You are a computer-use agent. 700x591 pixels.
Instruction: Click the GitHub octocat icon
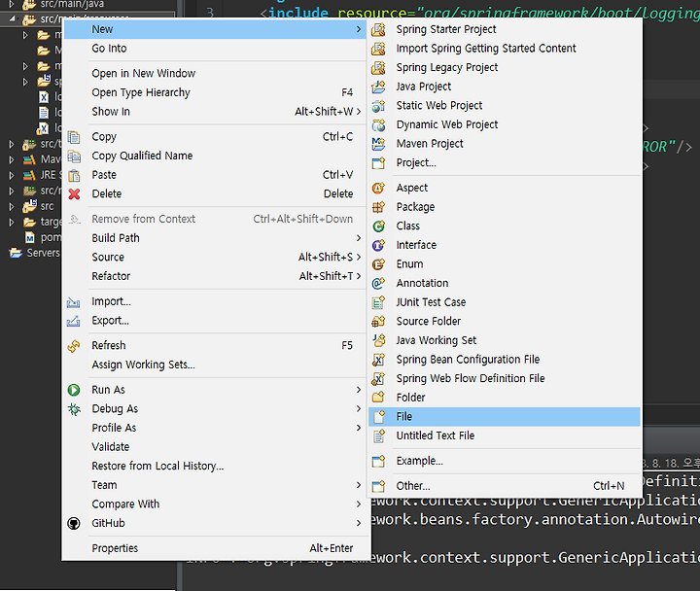coord(74,524)
